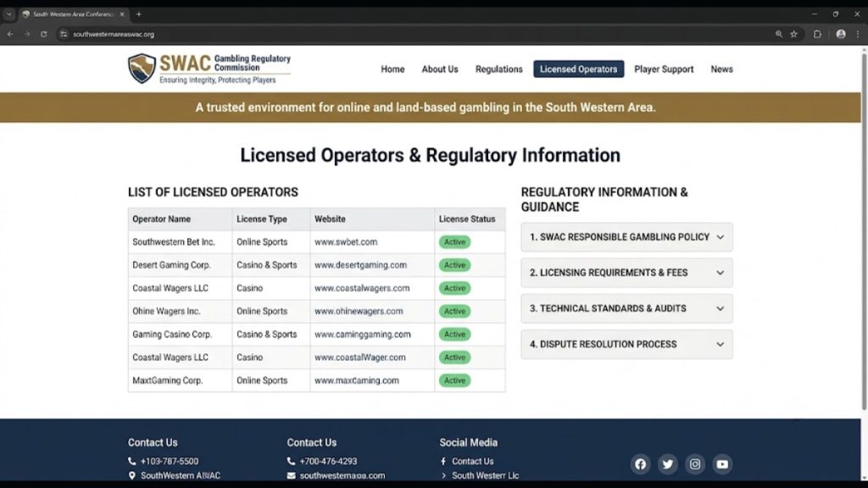This screenshot has width=868, height=488.
Task: Open the tab search dropdown arrow
Action: (8, 14)
